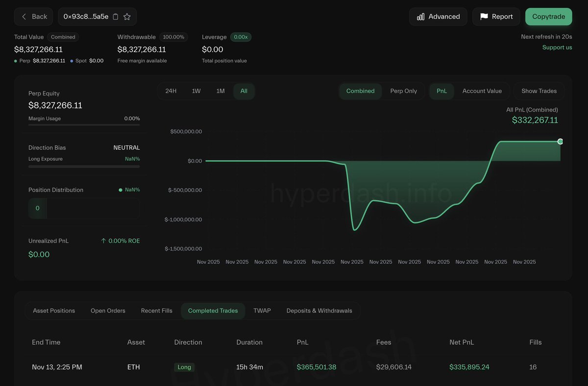Star the wallet address as favorite
The image size is (588, 386).
click(127, 16)
